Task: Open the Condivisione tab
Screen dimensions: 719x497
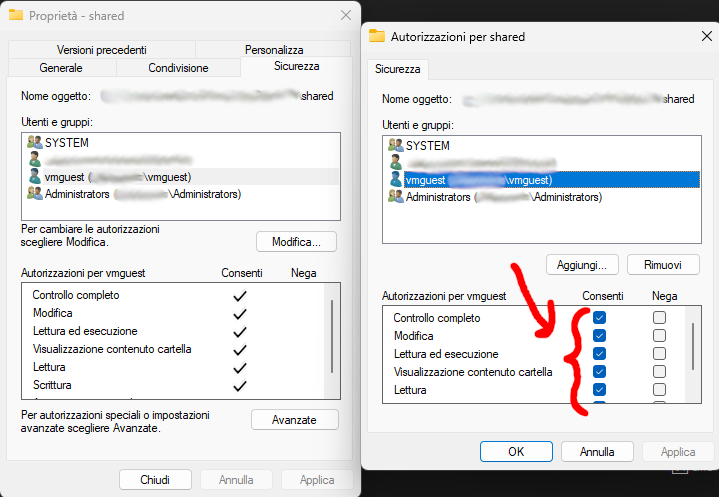Action: pyautogui.click(x=178, y=68)
